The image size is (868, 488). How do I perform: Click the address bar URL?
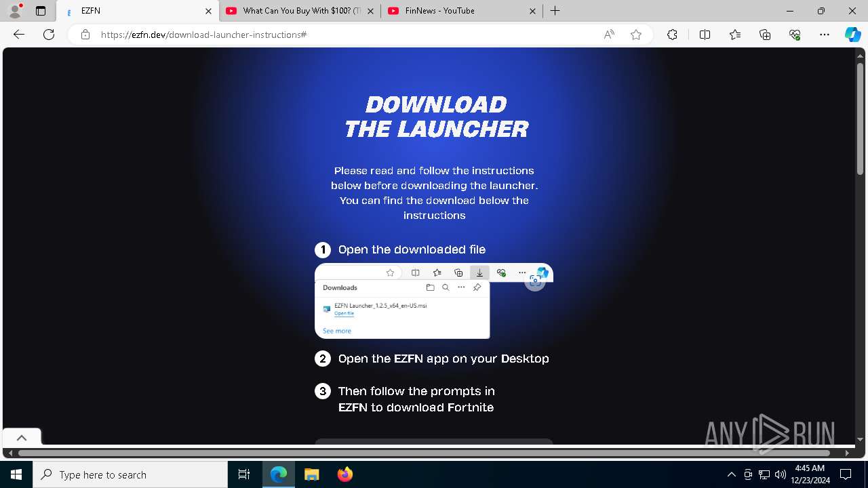[x=203, y=35]
